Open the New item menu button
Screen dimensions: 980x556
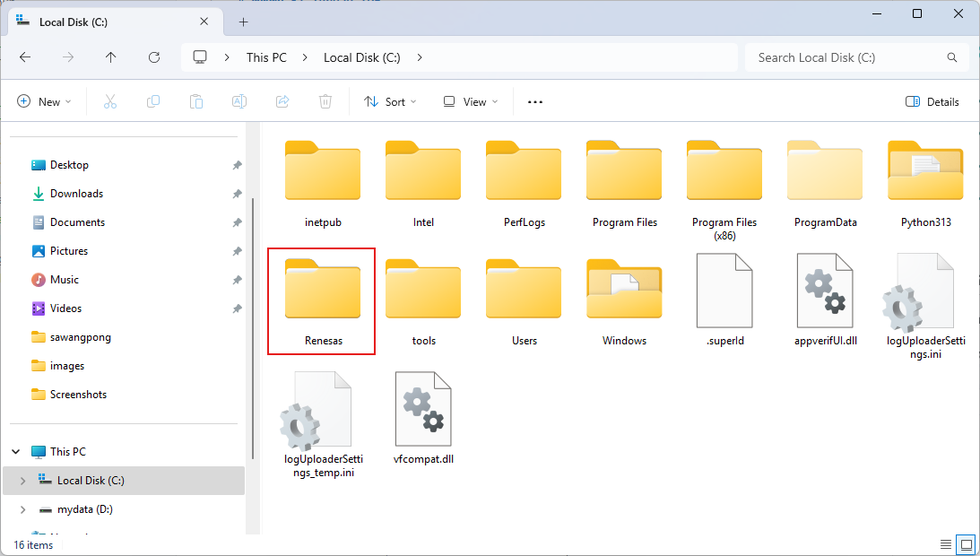pyautogui.click(x=44, y=102)
